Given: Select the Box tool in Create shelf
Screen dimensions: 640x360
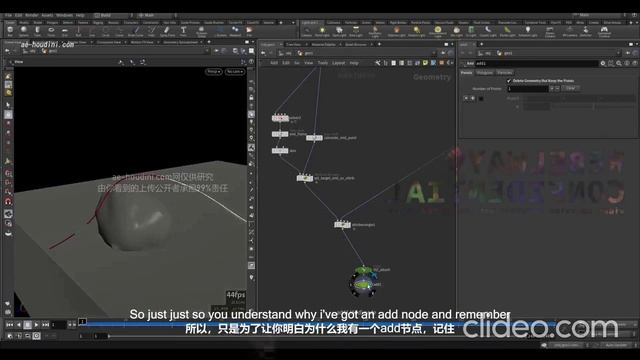Looking at the screenshot, I should coord(10,31).
